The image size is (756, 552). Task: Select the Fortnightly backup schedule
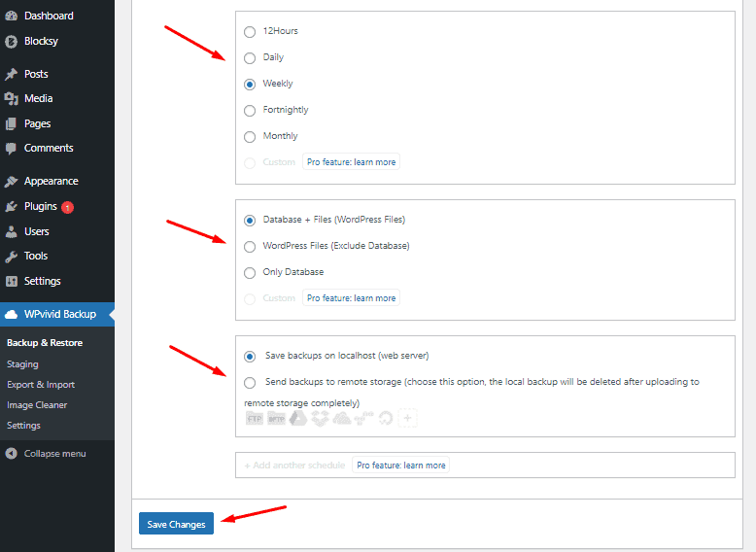click(250, 111)
